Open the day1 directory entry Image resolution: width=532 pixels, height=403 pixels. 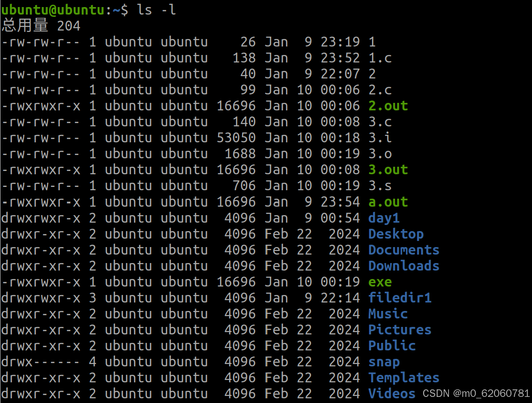tap(383, 217)
